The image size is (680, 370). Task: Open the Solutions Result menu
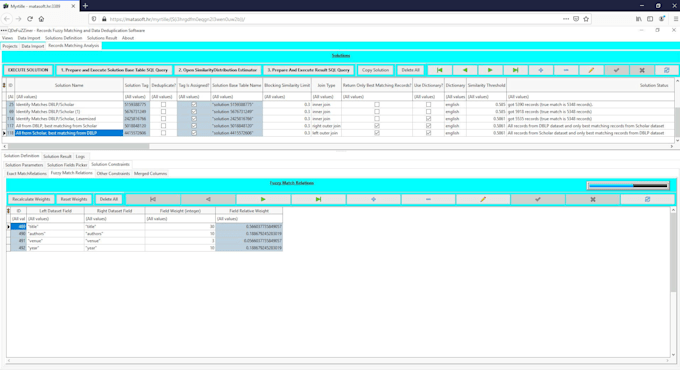102,38
